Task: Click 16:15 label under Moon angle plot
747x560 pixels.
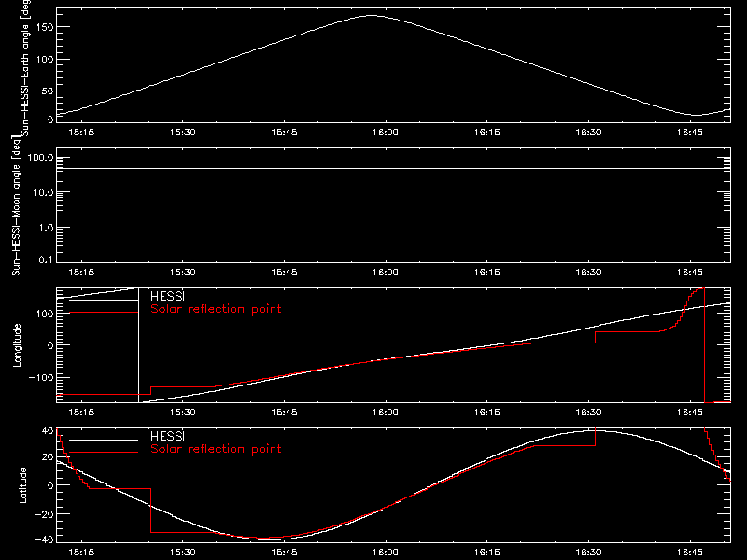Action: point(486,273)
